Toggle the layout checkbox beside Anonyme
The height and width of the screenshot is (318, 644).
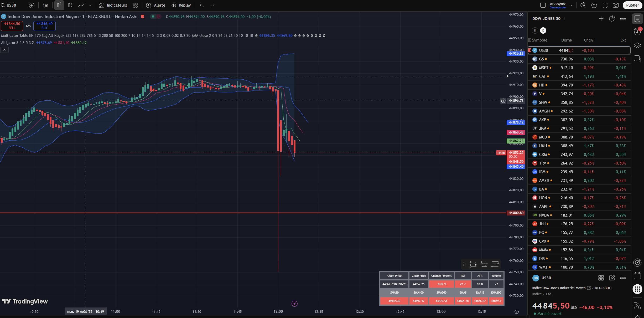click(x=543, y=5)
